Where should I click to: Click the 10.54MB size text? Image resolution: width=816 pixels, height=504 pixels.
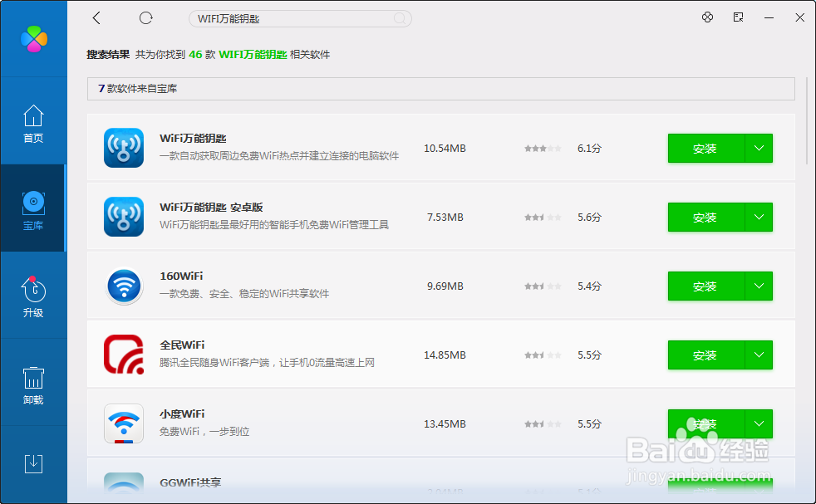[x=445, y=149]
